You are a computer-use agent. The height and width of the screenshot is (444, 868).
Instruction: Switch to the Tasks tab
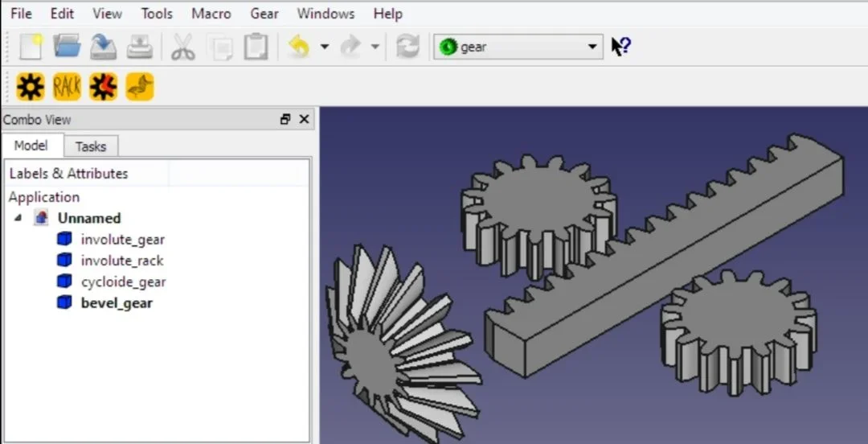coord(91,146)
